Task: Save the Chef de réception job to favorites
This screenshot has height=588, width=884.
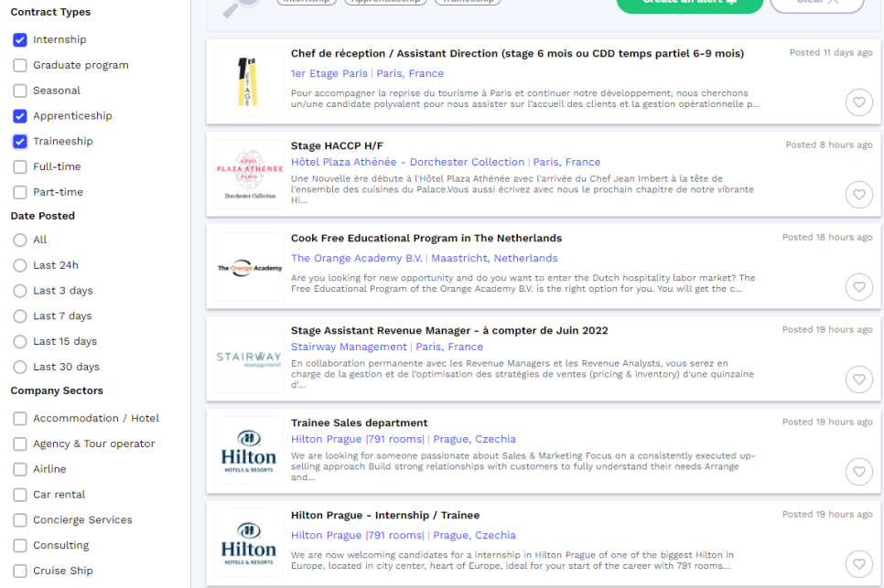Action: point(858,102)
